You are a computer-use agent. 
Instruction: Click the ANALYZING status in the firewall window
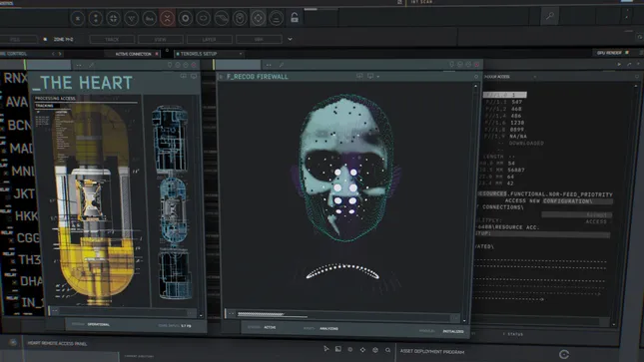[328, 328]
